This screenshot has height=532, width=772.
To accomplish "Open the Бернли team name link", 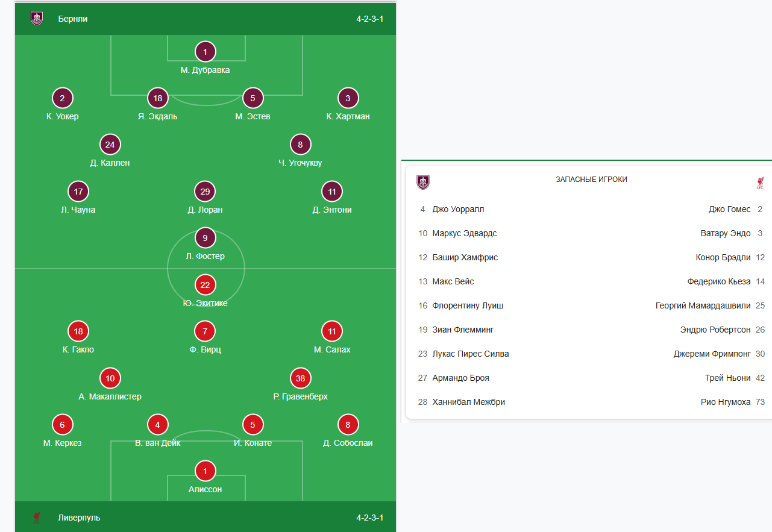I will pos(73,19).
